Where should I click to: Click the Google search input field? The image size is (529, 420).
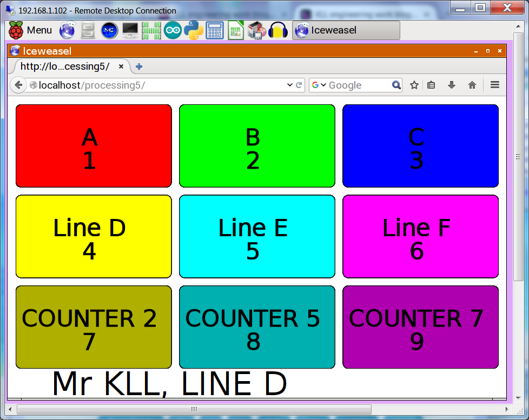pyautogui.click(x=357, y=85)
